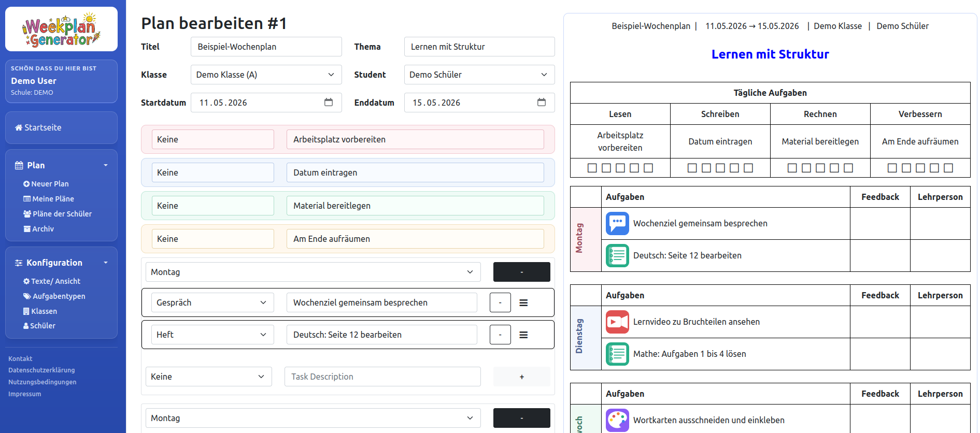Open Schüler in the sidebar
980x433 pixels.
tap(39, 326)
